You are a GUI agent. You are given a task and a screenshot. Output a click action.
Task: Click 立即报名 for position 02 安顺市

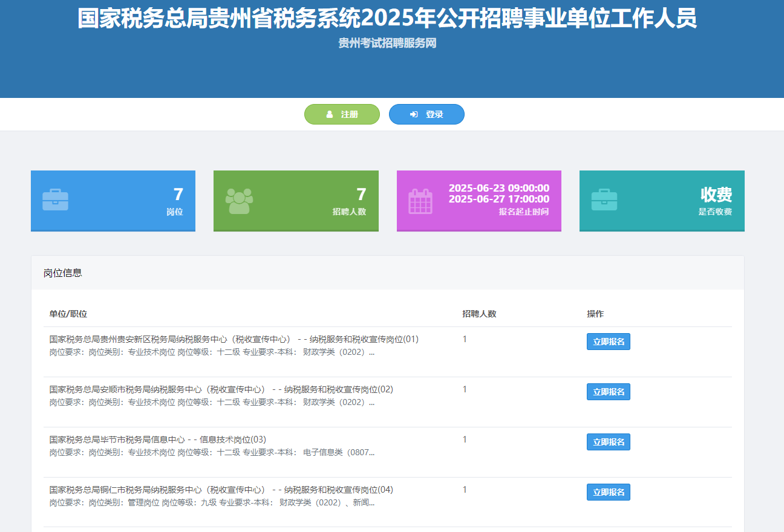(608, 392)
